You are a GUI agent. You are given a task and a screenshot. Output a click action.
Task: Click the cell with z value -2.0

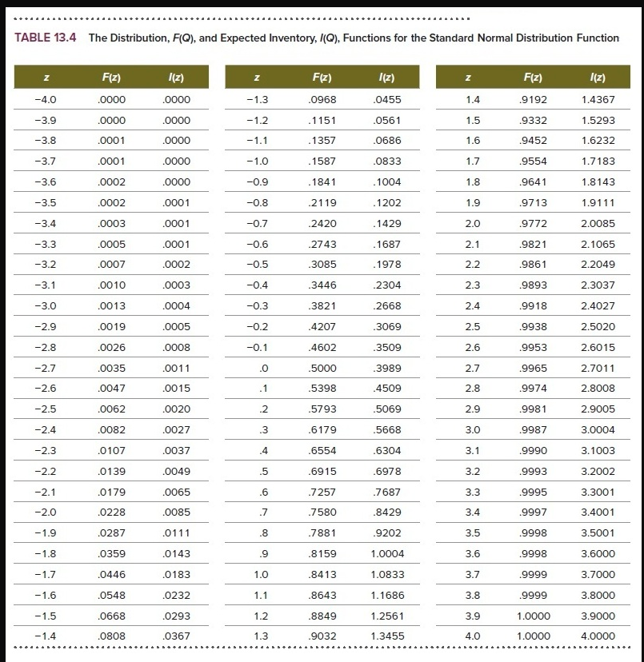pos(45,512)
